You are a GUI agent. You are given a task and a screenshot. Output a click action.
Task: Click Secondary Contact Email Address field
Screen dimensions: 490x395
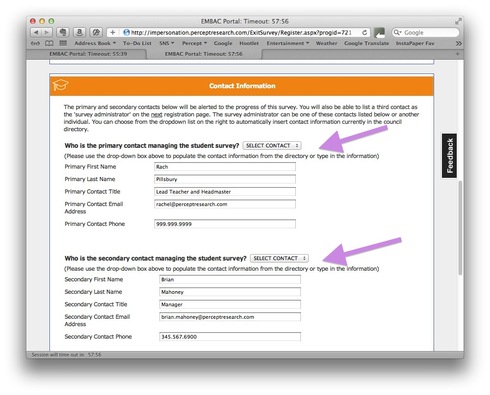click(230, 317)
